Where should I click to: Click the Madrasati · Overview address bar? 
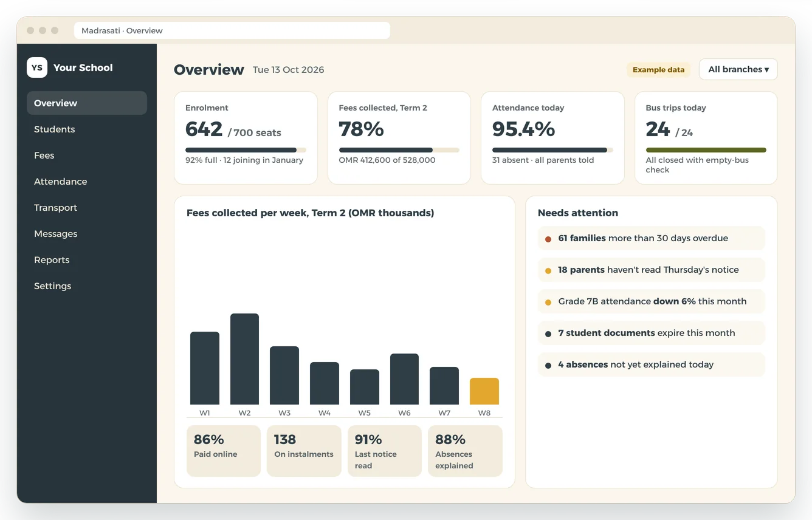tap(232, 30)
